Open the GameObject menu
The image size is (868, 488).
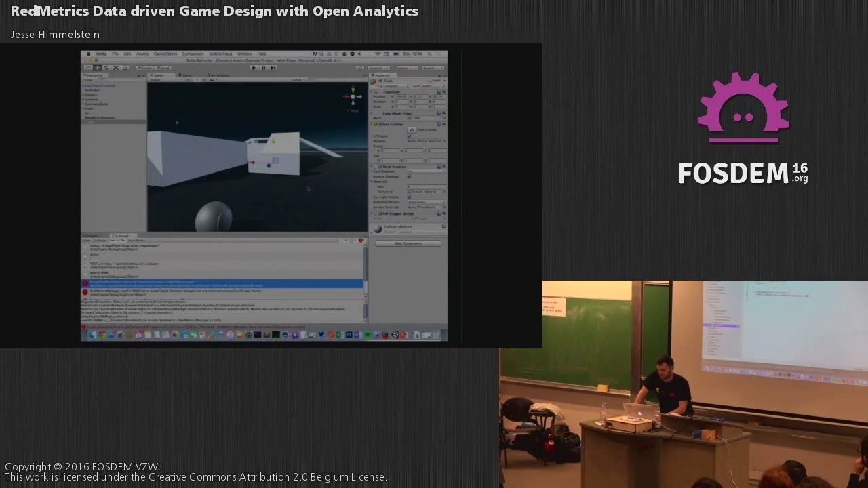165,54
